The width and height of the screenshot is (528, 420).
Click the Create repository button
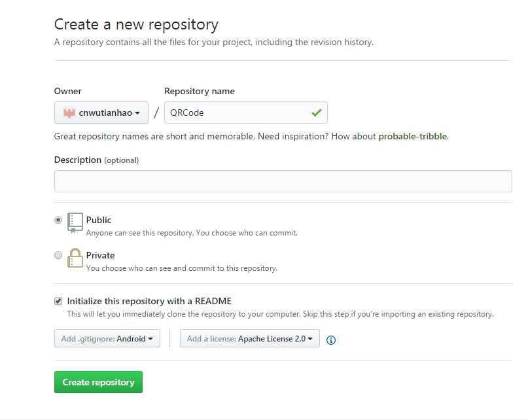coord(98,382)
